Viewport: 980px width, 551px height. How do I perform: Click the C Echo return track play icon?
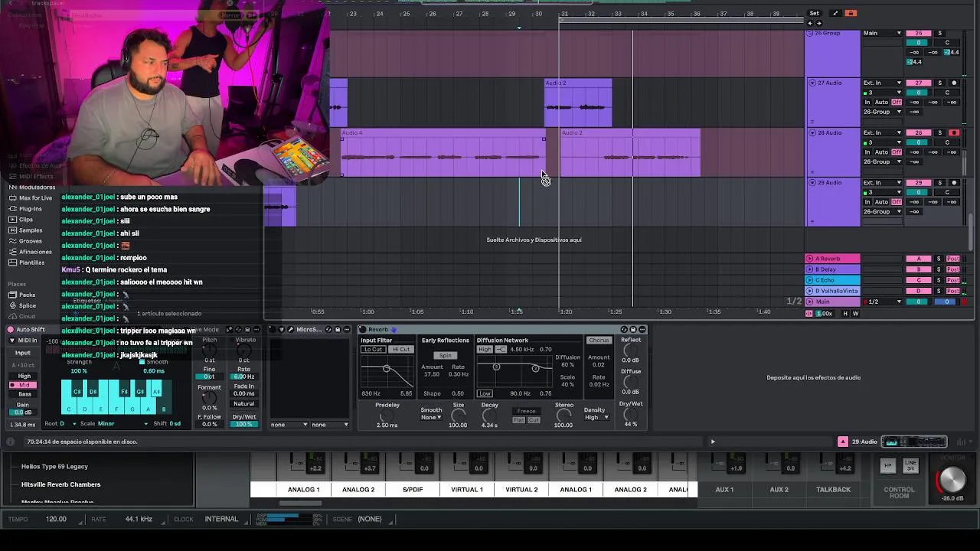coord(809,280)
